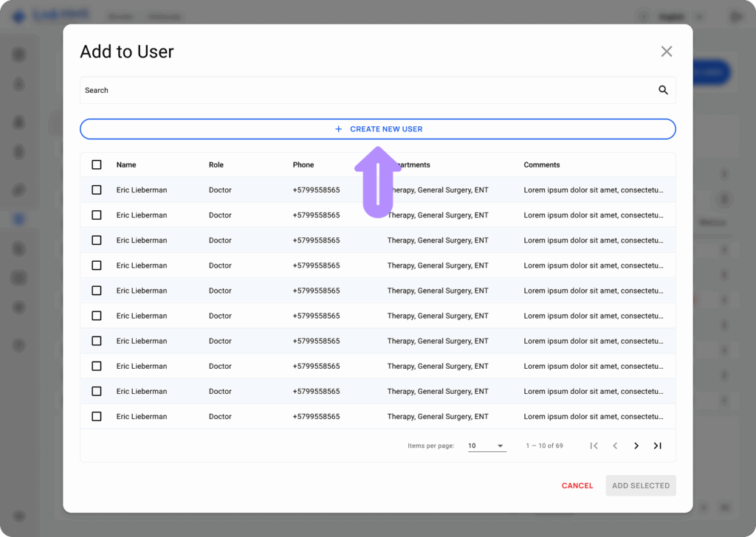The width and height of the screenshot is (756, 537).
Task: Click the plus icon on Create New User
Action: 338,128
